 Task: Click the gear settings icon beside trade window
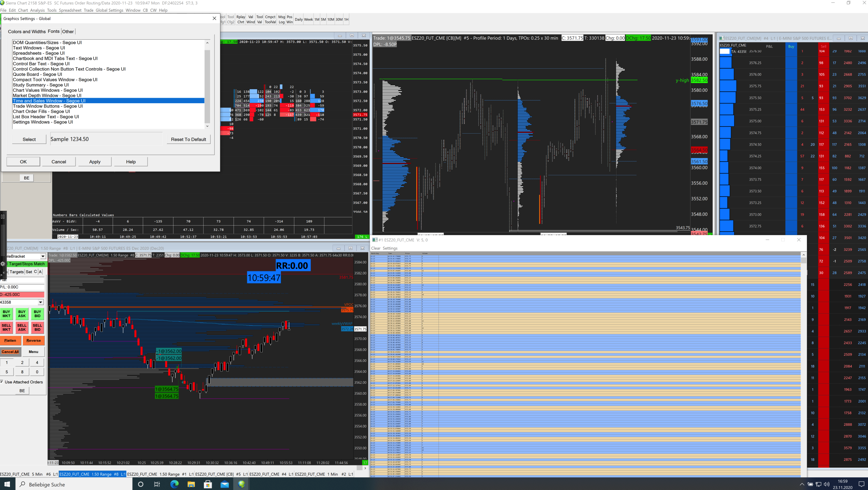click(3, 264)
